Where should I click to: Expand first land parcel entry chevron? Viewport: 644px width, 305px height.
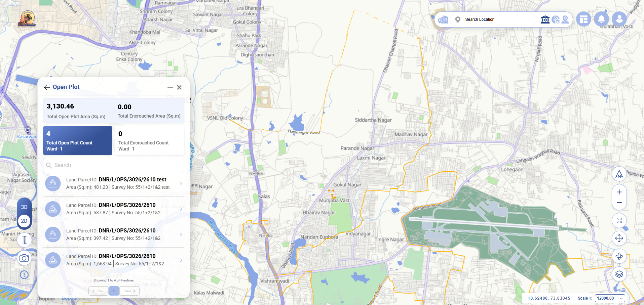181,183
